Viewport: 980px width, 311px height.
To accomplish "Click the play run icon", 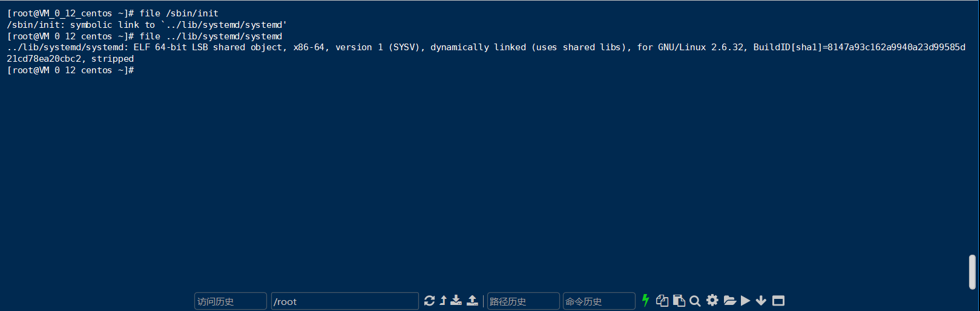I will [x=746, y=301].
